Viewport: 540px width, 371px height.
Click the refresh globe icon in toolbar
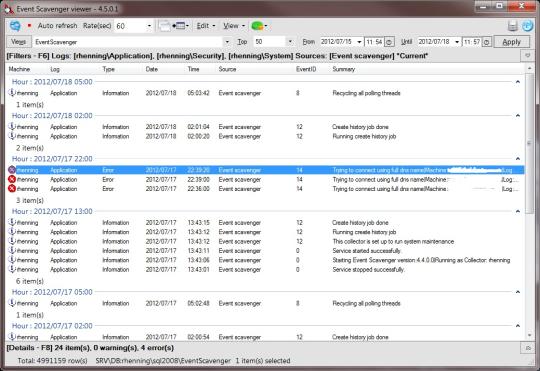[15, 26]
